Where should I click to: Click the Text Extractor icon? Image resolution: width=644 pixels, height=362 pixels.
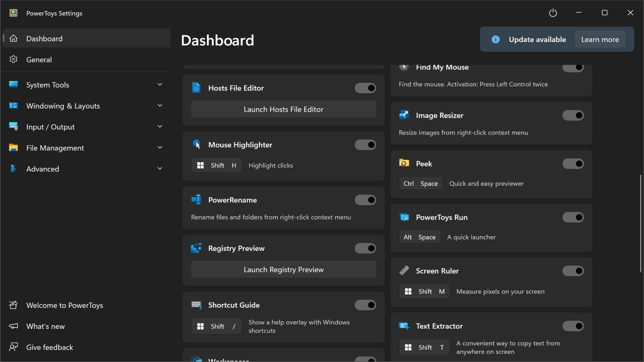(x=404, y=326)
